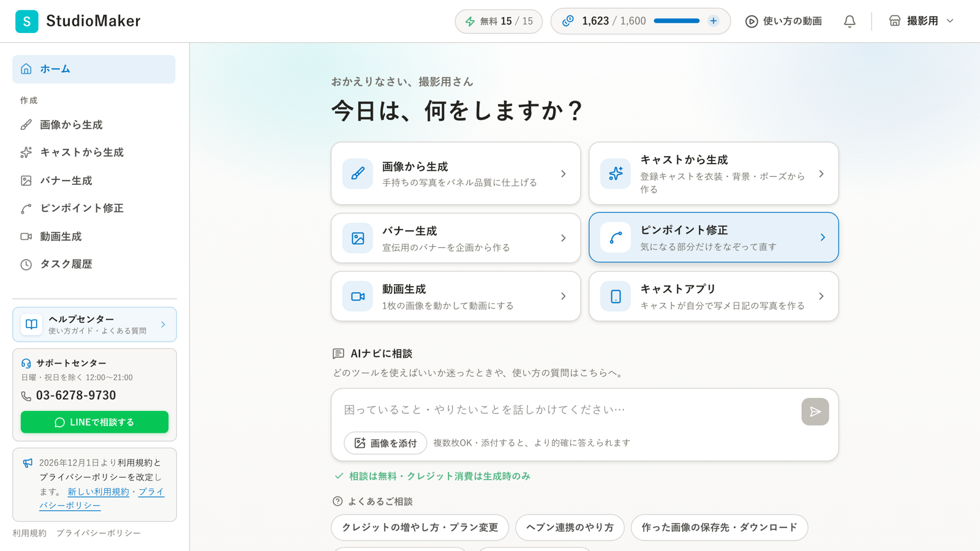Click the curve icon on the ピンポイント修正 card
Viewport: 980px width, 551px height.
(616, 238)
